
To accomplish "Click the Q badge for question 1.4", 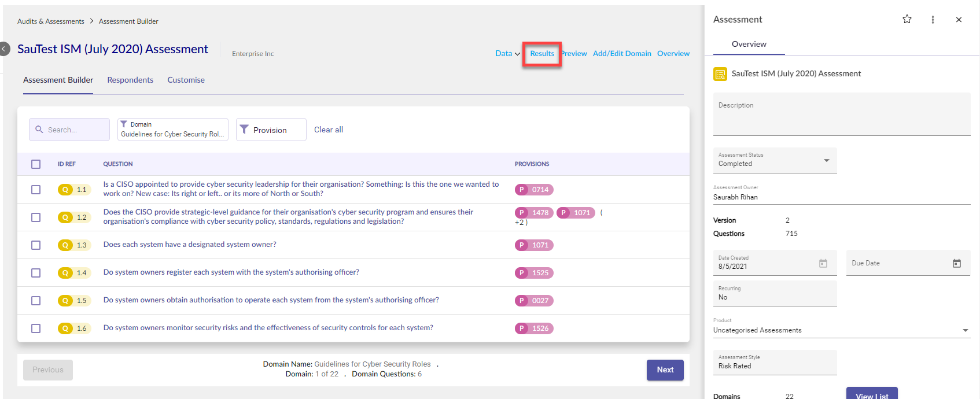I will tap(65, 273).
